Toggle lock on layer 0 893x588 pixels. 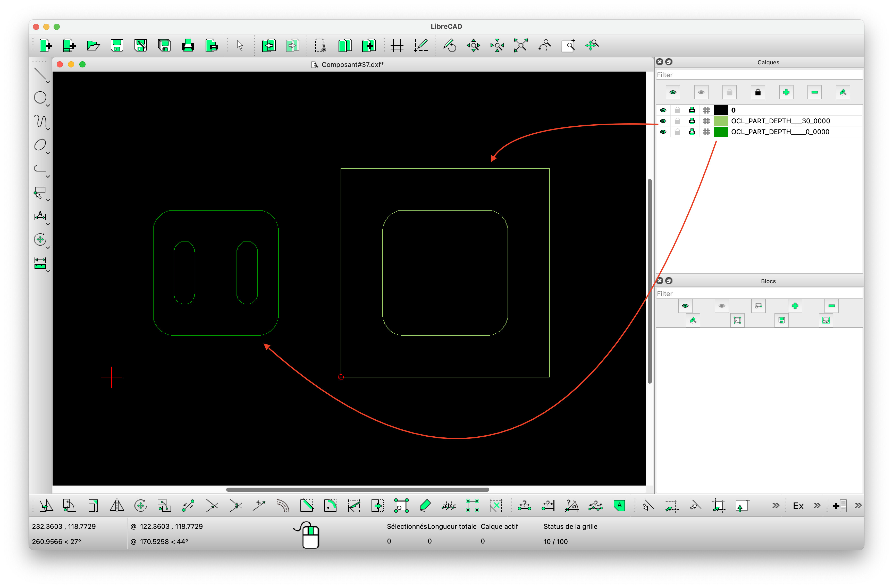[x=677, y=110]
